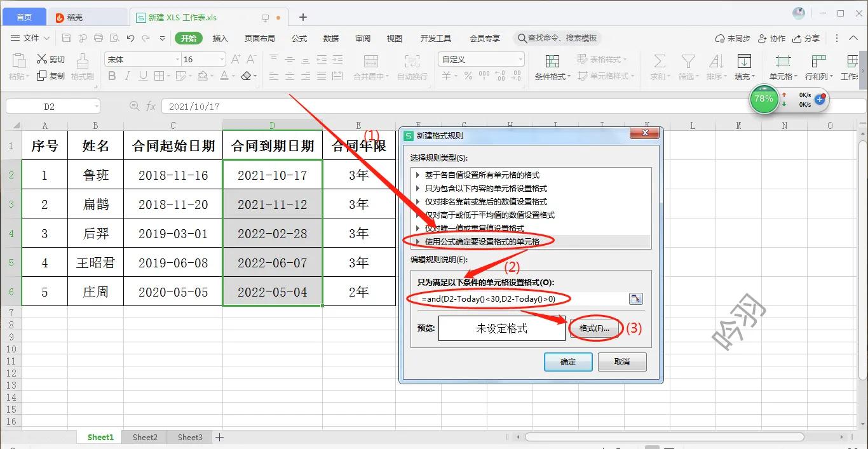
Task: Switch to the Sheet3 tab
Action: click(x=190, y=437)
